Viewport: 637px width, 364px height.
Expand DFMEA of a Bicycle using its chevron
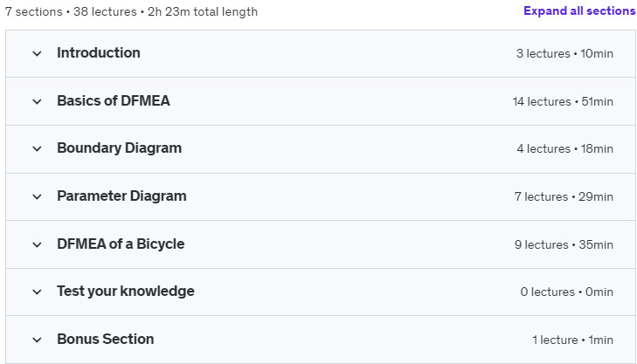tap(37, 244)
